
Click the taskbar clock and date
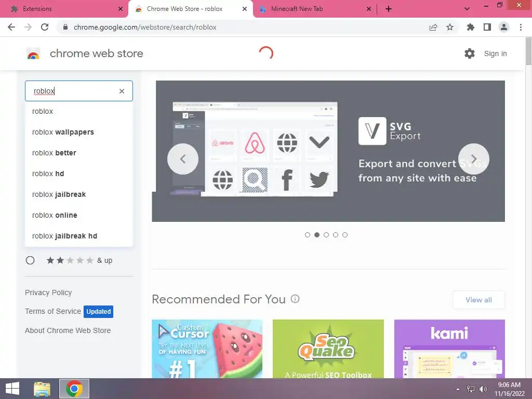tap(509, 389)
